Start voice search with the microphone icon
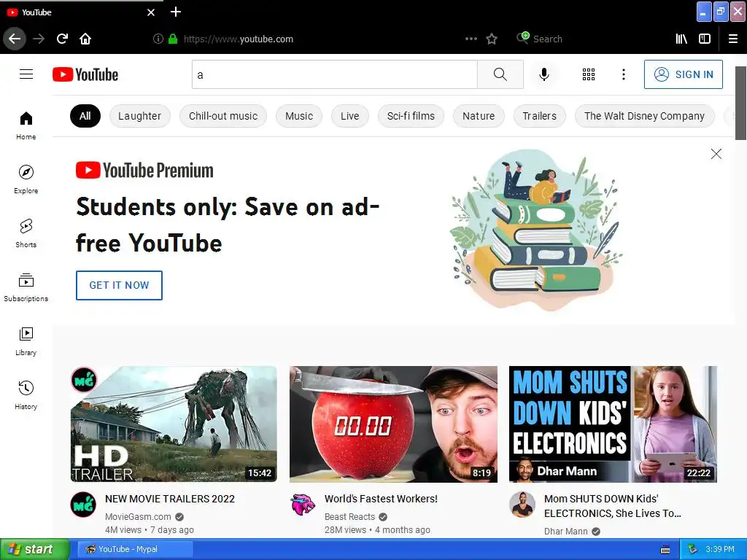The height and width of the screenshot is (560, 747). tap(544, 74)
